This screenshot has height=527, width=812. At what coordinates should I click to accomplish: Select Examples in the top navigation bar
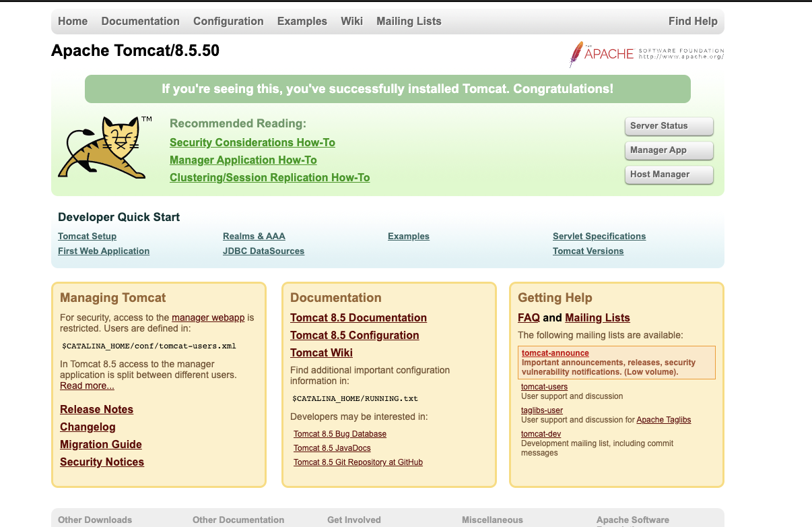(x=302, y=21)
